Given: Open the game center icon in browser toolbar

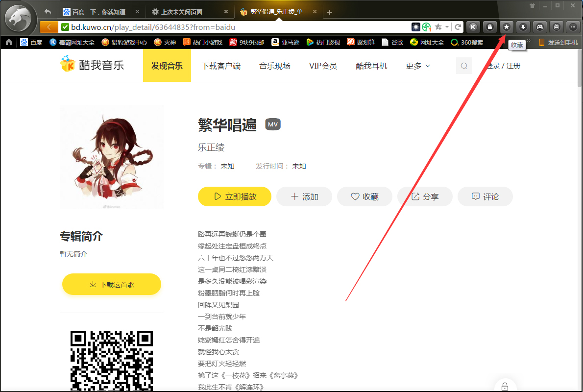Looking at the screenshot, I should (539, 27).
